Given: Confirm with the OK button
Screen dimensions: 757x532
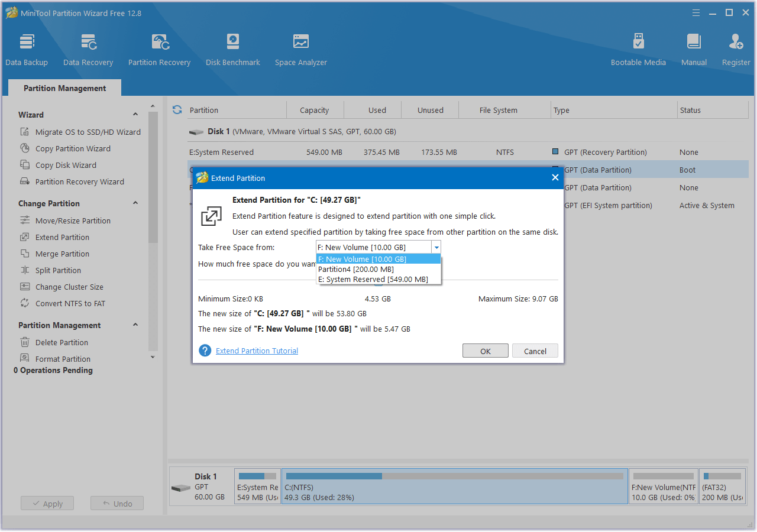Looking at the screenshot, I should click(x=485, y=350).
